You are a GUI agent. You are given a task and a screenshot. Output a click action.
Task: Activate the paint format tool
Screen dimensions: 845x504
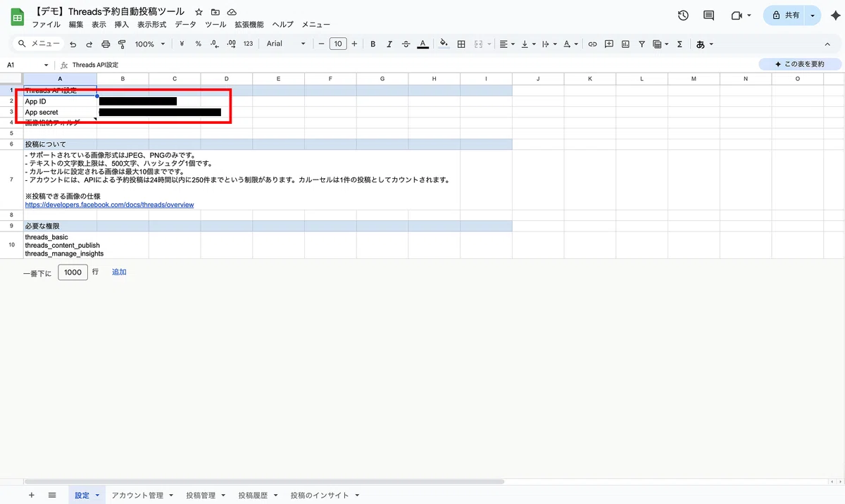click(122, 44)
